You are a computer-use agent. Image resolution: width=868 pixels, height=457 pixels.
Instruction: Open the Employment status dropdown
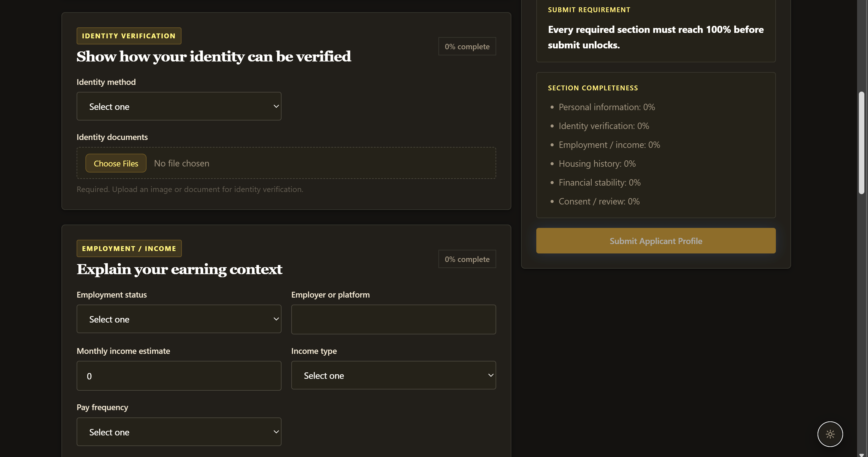pyautogui.click(x=178, y=319)
